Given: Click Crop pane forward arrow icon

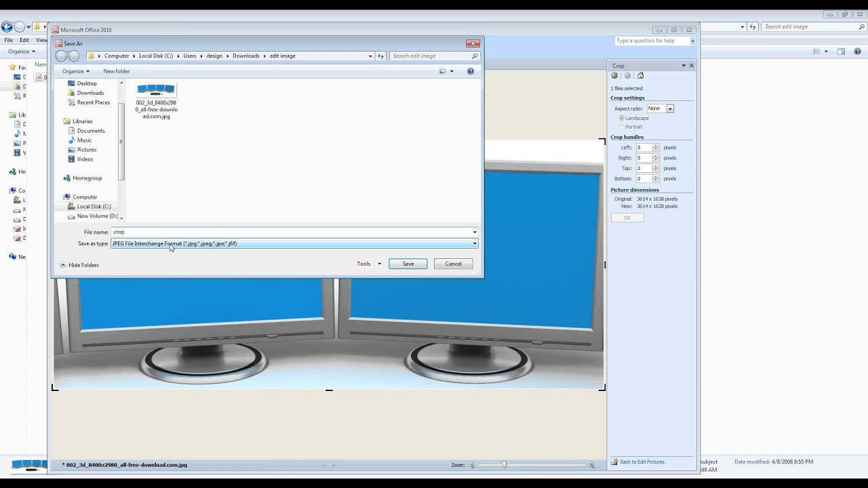Looking at the screenshot, I should (627, 76).
